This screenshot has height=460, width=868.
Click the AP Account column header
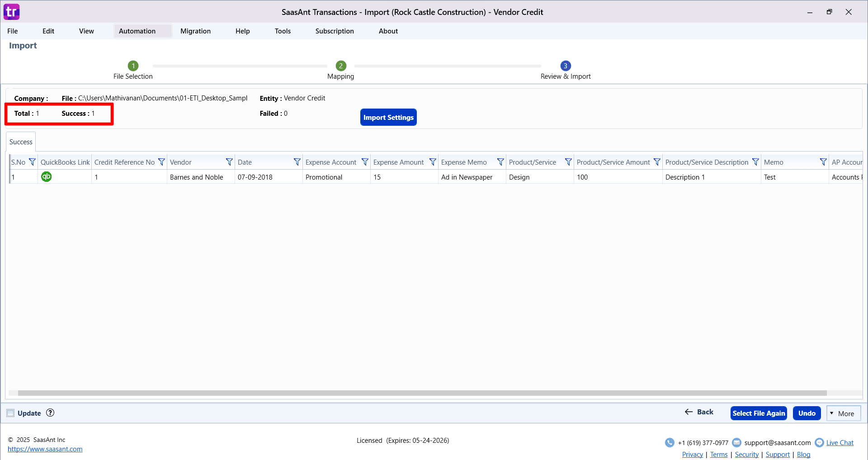(x=846, y=162)
